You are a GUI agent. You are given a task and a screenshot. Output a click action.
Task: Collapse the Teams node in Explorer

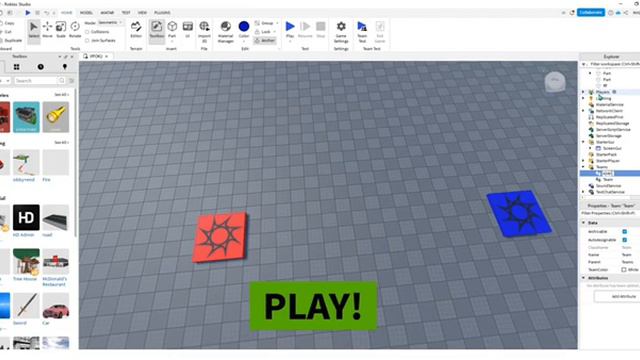[583, 167]
